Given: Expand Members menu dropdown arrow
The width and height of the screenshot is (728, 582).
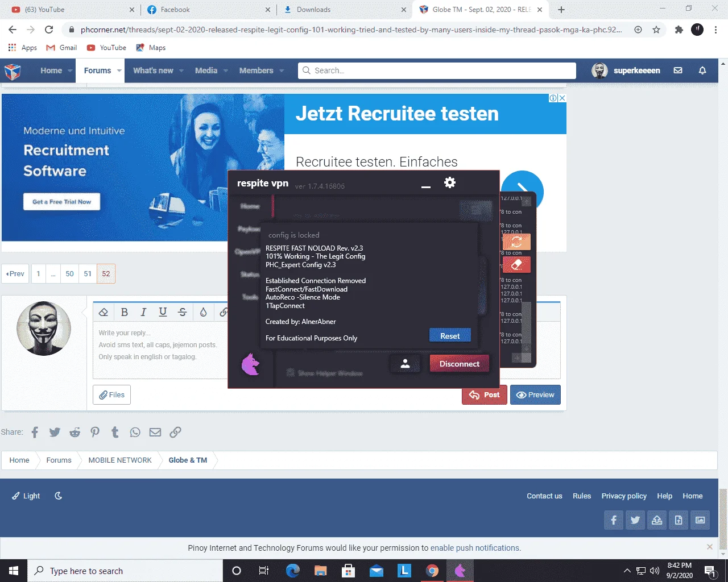Looking at the screenshot, I should tap(282, 70).
